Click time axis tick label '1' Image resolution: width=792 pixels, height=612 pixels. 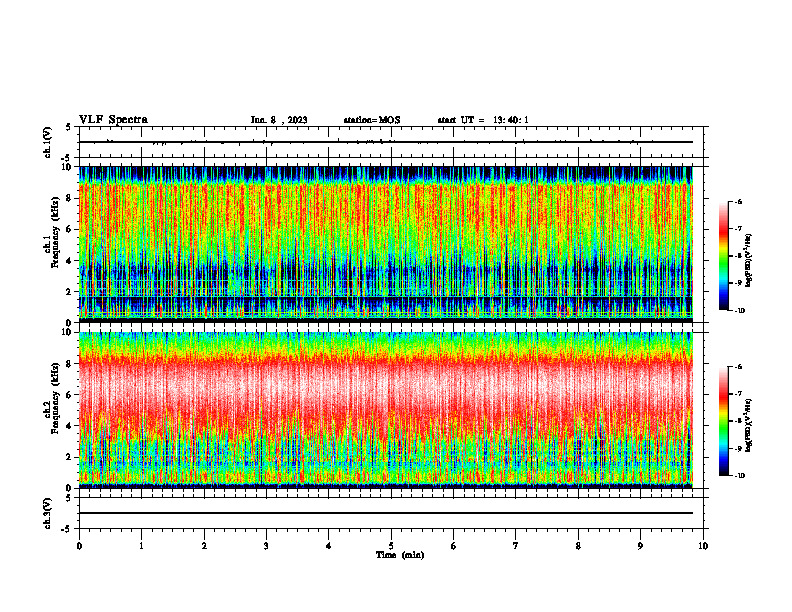tap(141, 546)
